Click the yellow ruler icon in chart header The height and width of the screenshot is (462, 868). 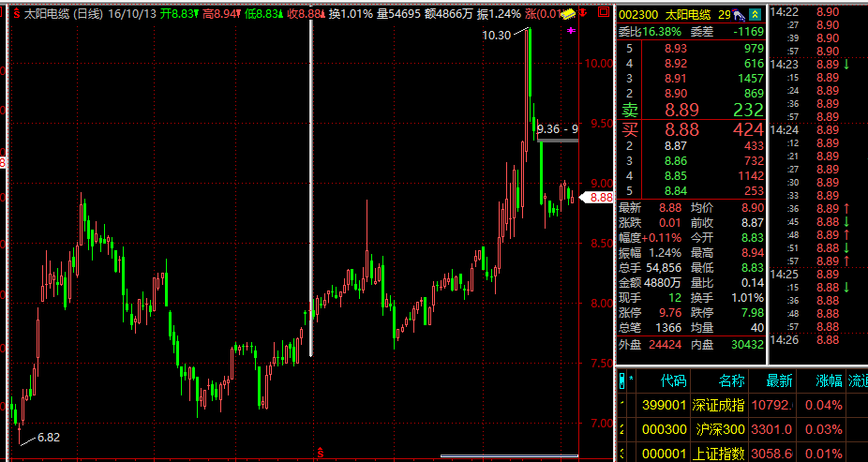point(567,14)
